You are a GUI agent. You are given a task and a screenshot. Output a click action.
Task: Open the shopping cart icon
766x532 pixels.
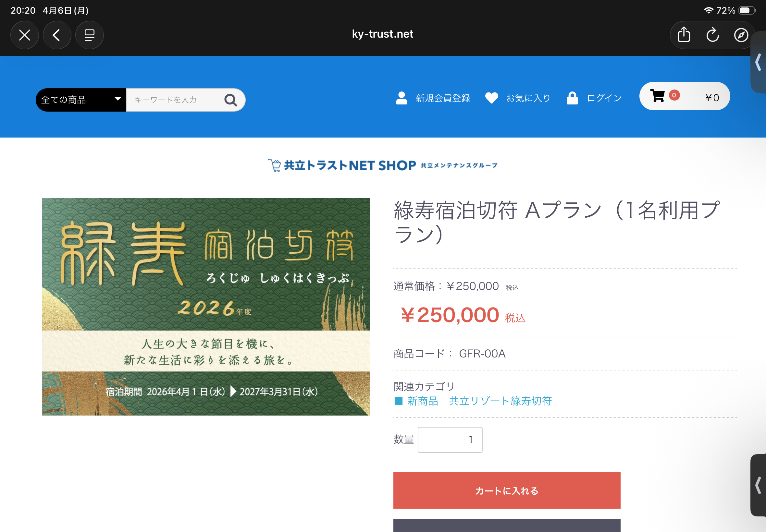(657, 96)
